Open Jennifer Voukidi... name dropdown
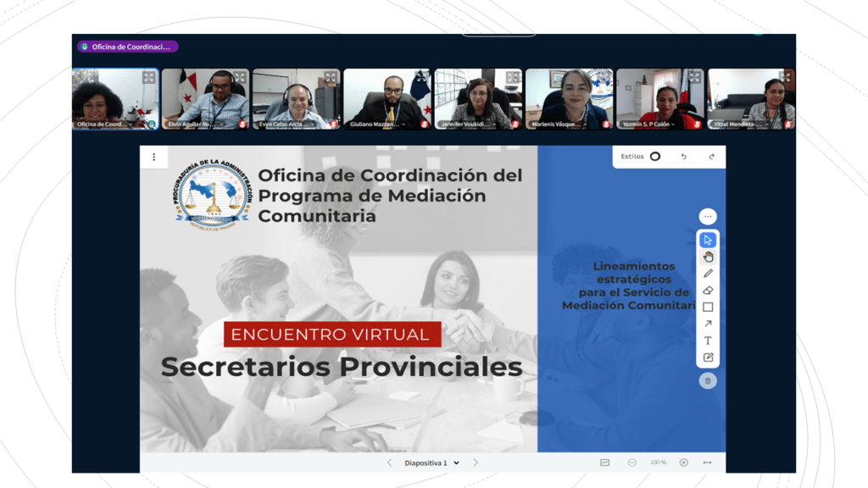Viewport: 868px width, 488px height. click(x=468, y=125)
